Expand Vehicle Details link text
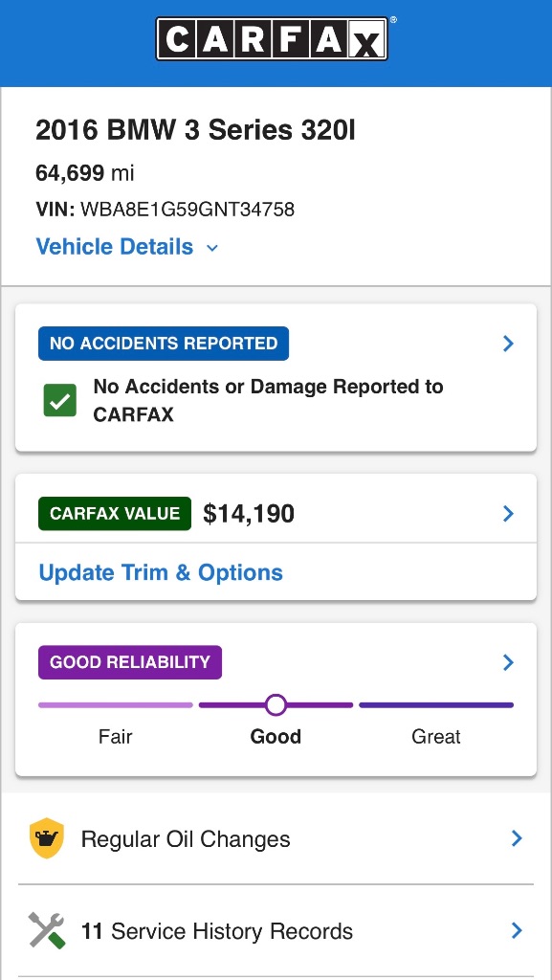This screenshot has width=552, height=980. click(115, 246)
